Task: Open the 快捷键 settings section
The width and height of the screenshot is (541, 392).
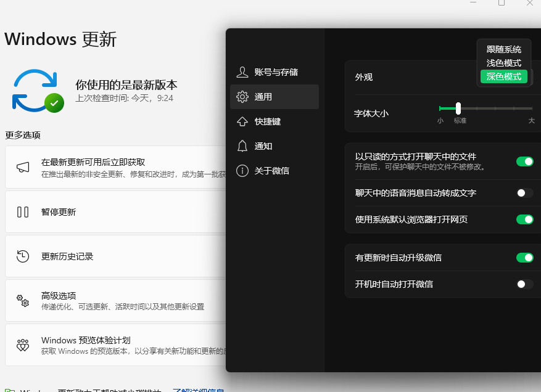Action: point(275,121)
